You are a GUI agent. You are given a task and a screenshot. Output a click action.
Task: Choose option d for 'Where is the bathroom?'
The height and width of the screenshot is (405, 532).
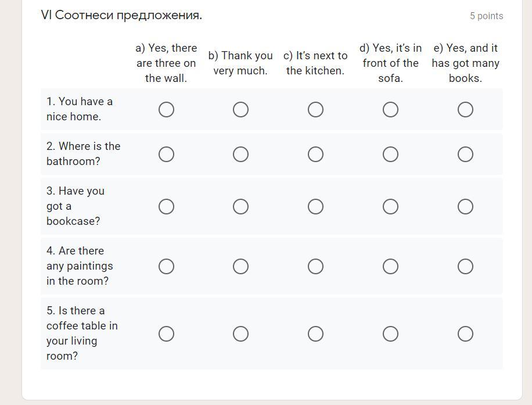point(390,155)
